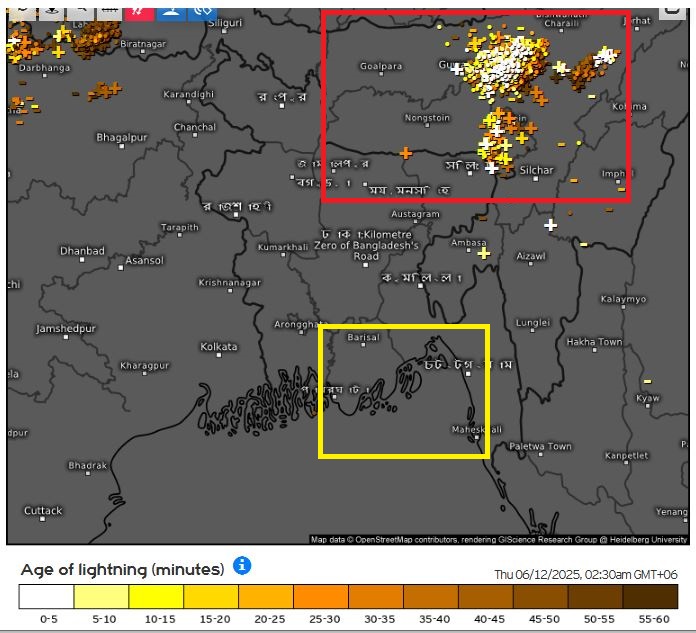
Task: Click the white lightning cross southeast of Silchar
Action: coord(550,225)
